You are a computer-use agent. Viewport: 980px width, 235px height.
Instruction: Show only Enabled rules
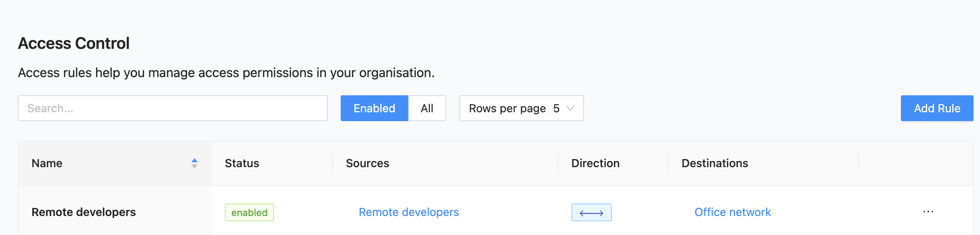(x=374, y=108)
